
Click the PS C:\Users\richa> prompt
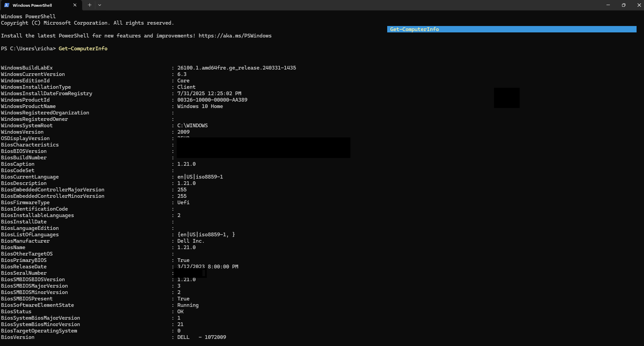tap(28, 49)
